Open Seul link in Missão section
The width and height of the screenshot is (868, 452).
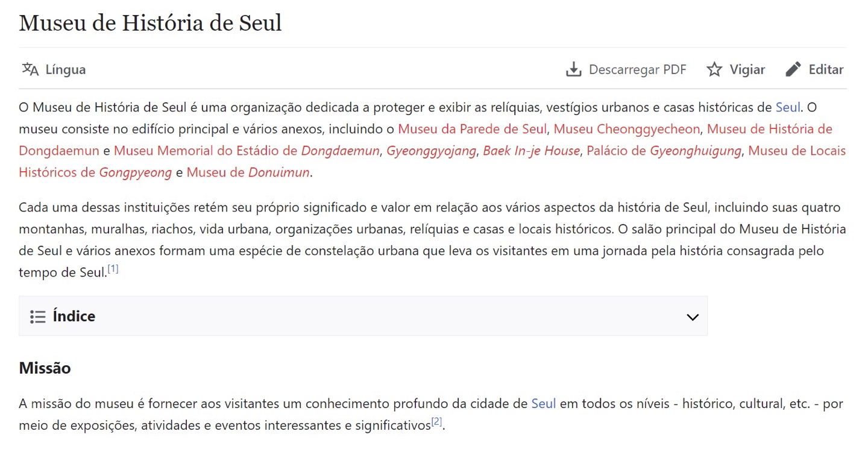(x=544, y=404)
